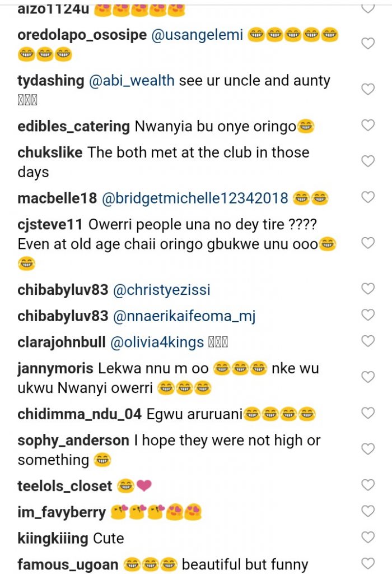Toggle like on jannymoris comment

point(367,377)
